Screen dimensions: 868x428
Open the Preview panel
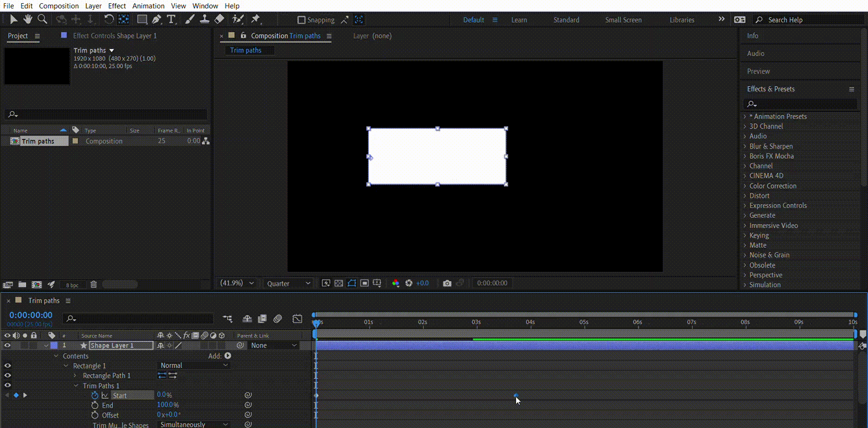[758, 71]
